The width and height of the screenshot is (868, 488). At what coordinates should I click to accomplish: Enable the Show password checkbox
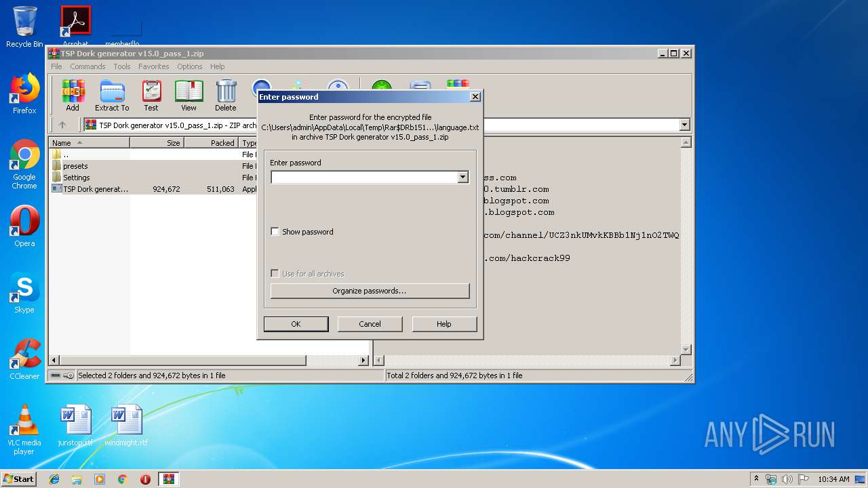275,232
